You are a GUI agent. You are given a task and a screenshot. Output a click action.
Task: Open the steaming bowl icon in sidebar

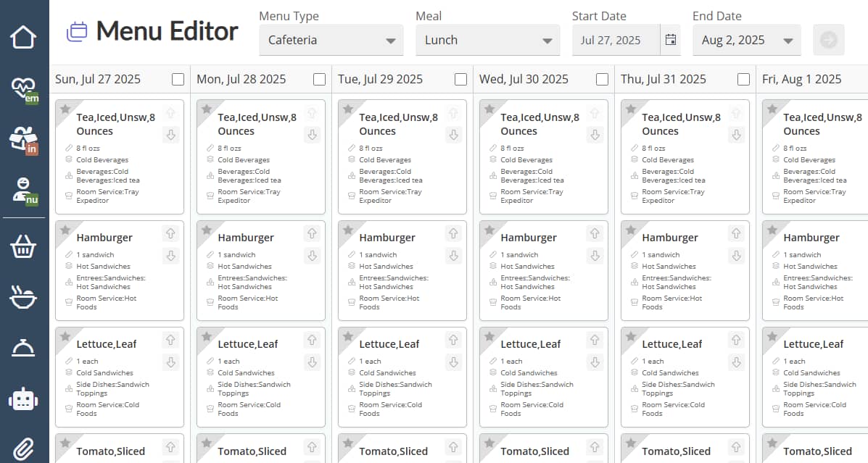[x=23, y=297]
